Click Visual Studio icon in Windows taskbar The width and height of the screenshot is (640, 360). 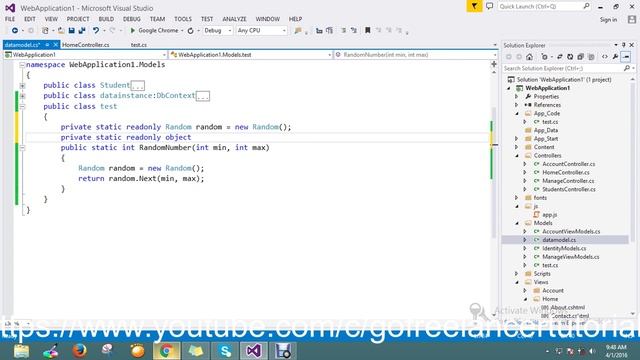click(x=253, y=351)
